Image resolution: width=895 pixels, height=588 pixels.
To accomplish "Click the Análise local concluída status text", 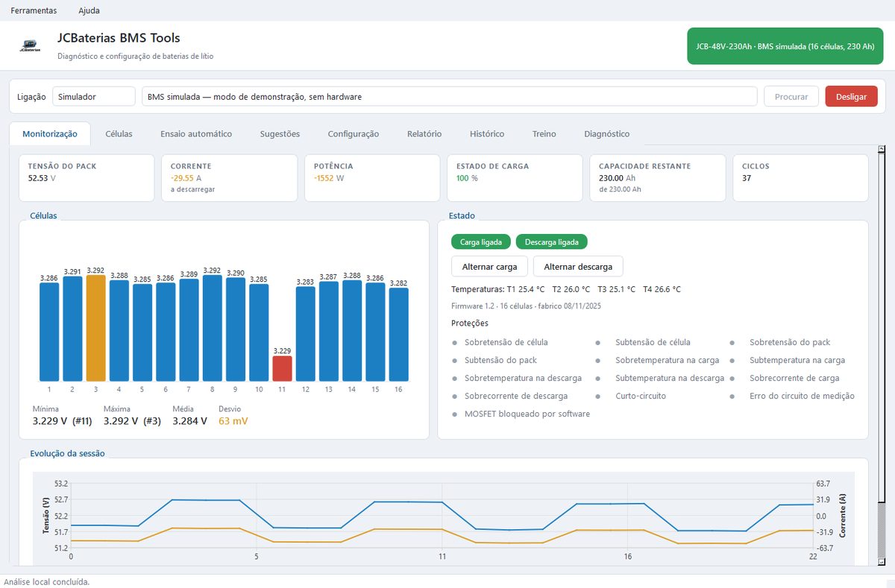I will click(47, 581).
